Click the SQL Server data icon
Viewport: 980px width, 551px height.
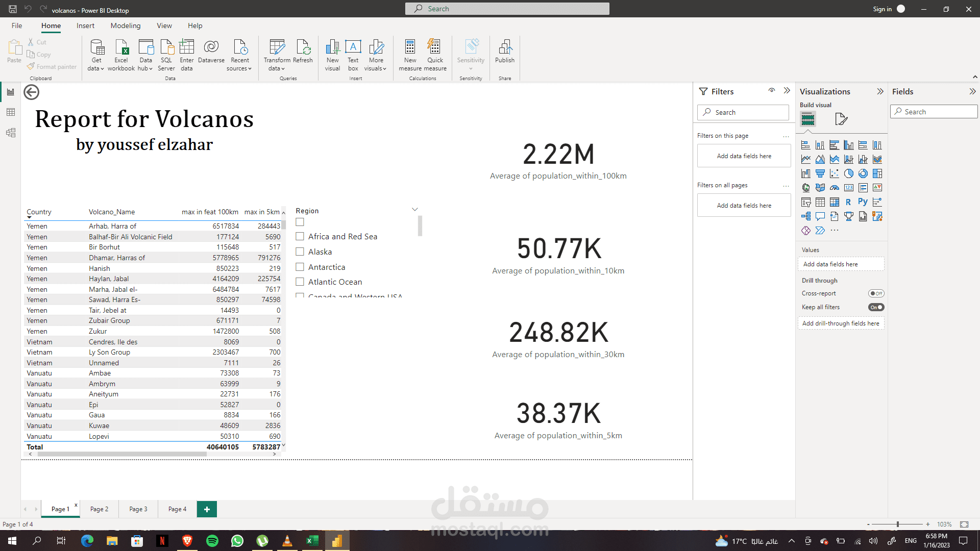(x=166, y=55)
